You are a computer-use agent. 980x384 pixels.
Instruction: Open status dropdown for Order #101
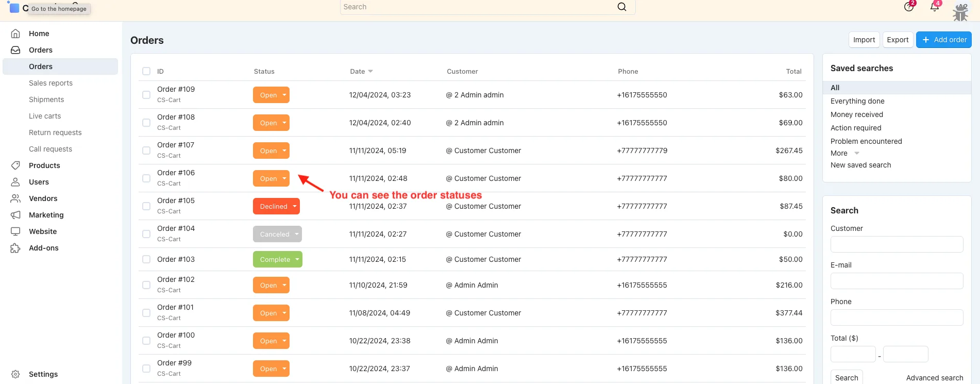pyautogui.click(x=271, y=313)
